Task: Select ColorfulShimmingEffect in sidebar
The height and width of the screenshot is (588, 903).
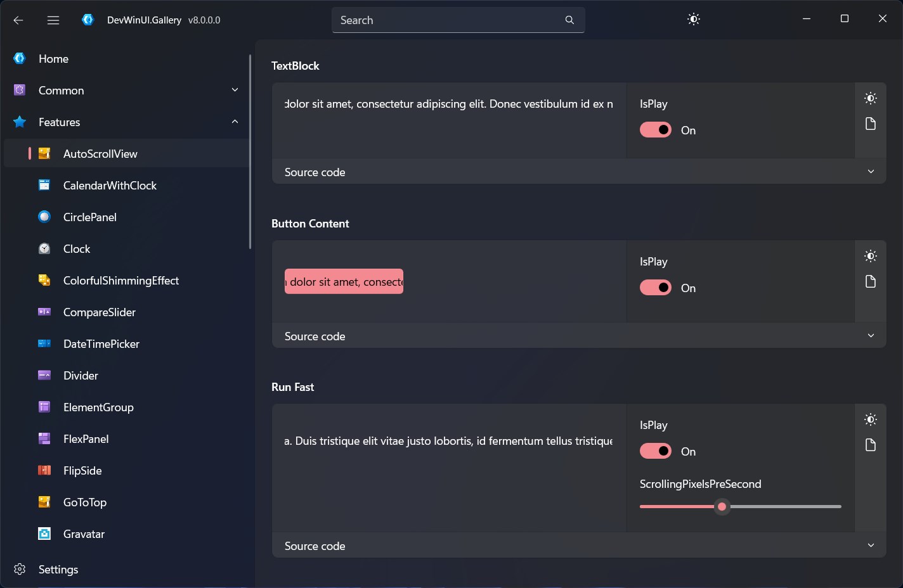Action: coord(120,281)
